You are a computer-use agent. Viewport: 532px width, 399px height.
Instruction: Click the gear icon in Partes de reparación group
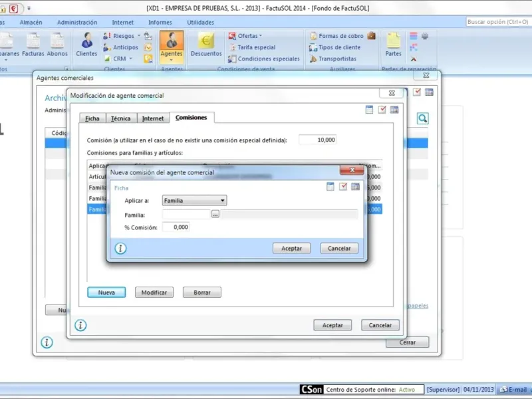click(425, 36)
